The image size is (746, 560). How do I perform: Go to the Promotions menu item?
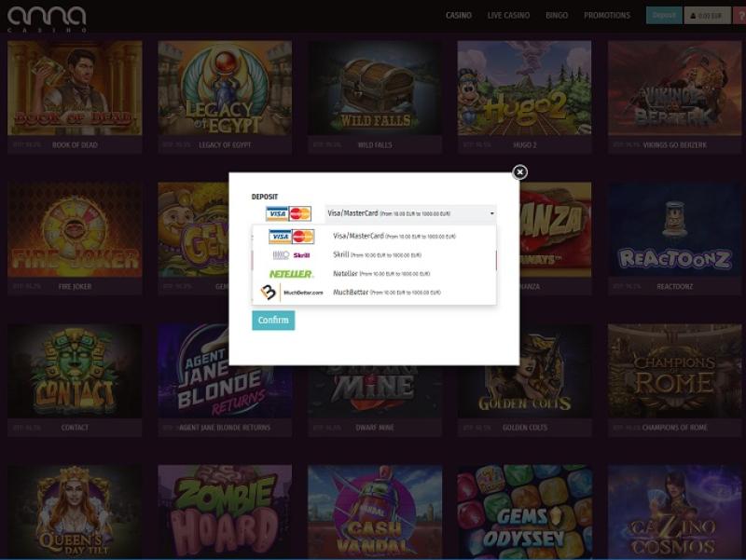(x=607, y=15)
